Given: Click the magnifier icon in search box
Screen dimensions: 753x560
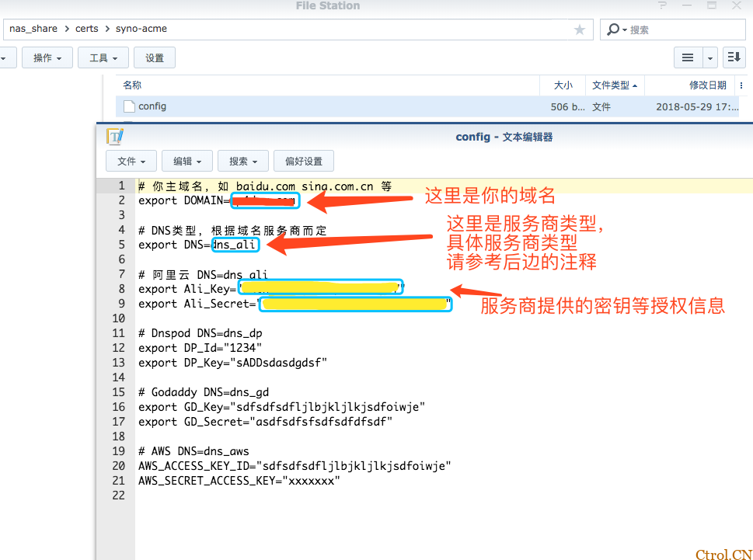Looking at the screenshot, I should (613, 29).
